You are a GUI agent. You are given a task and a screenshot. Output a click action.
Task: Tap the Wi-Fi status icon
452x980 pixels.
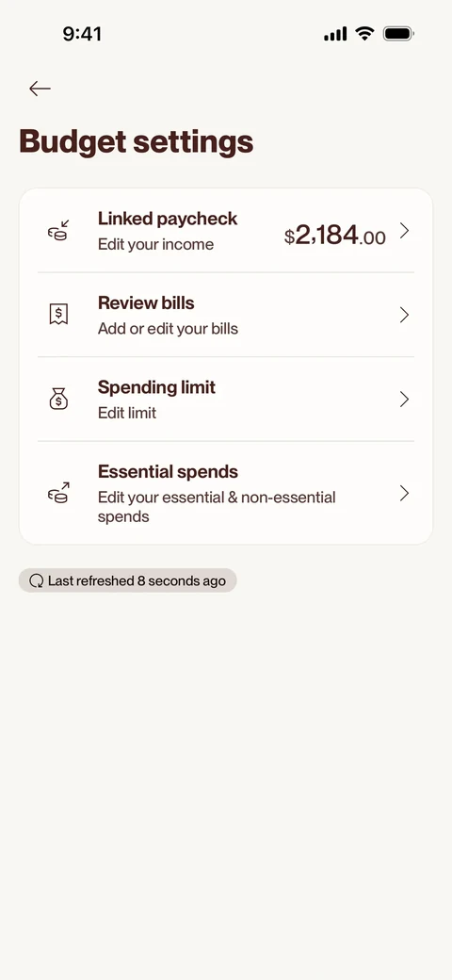(x=364, y=33)
